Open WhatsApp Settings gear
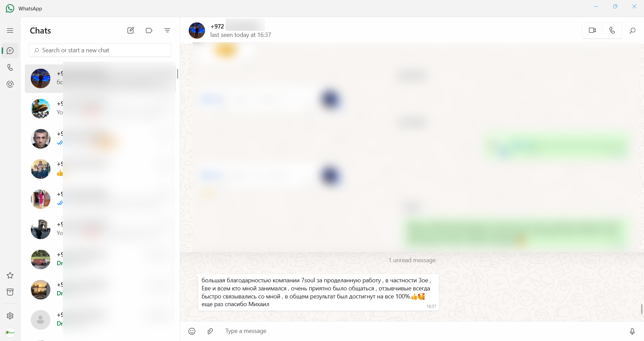The image size is (644, 341). click(x=10, y=316)
